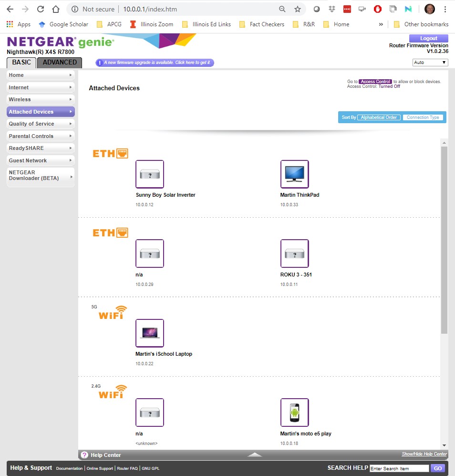The height and width of the screenshot is (476, 455).
Task: Select the ROKU 3 - 351 device icon
Action: 295,254
